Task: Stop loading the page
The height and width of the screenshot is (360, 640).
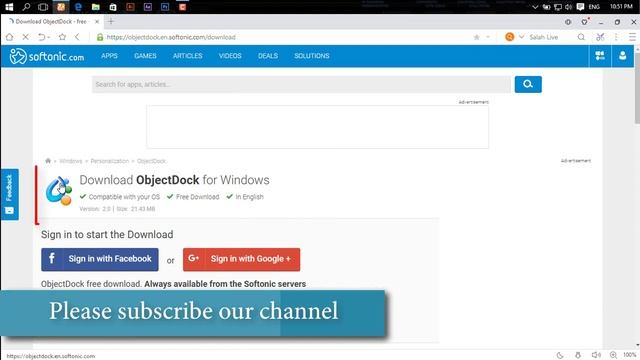Action: [25, 37]
